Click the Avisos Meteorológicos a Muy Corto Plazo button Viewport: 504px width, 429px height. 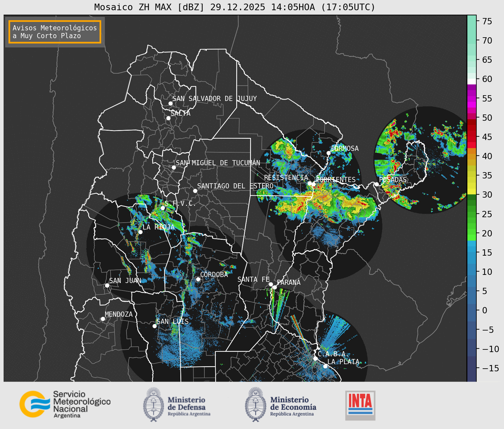(55, 32)
